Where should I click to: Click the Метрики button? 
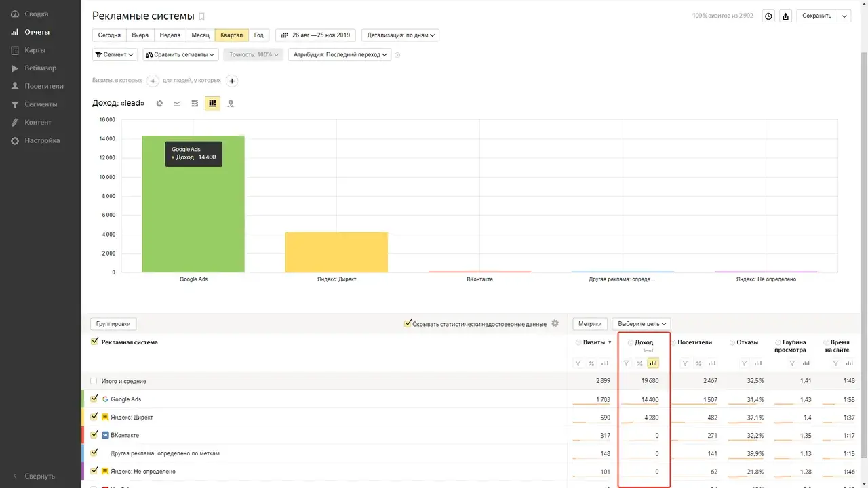(590, 324)
